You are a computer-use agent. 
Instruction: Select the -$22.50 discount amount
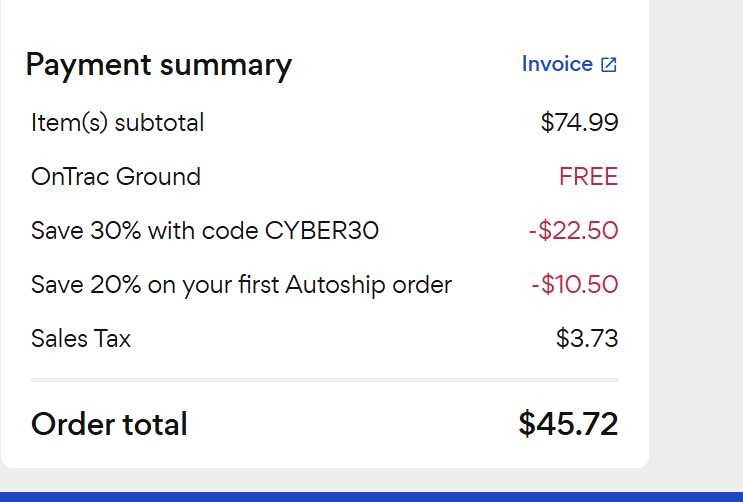[573, 231]
